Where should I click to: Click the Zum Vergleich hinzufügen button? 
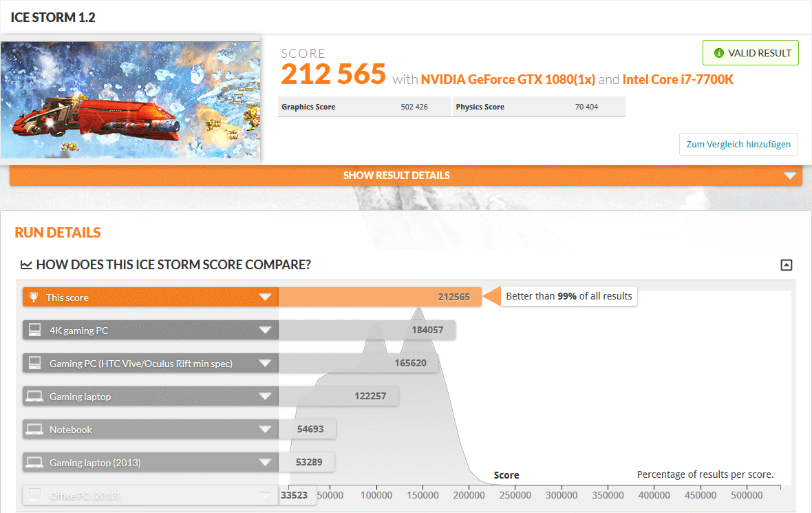(x=738, y=145)
